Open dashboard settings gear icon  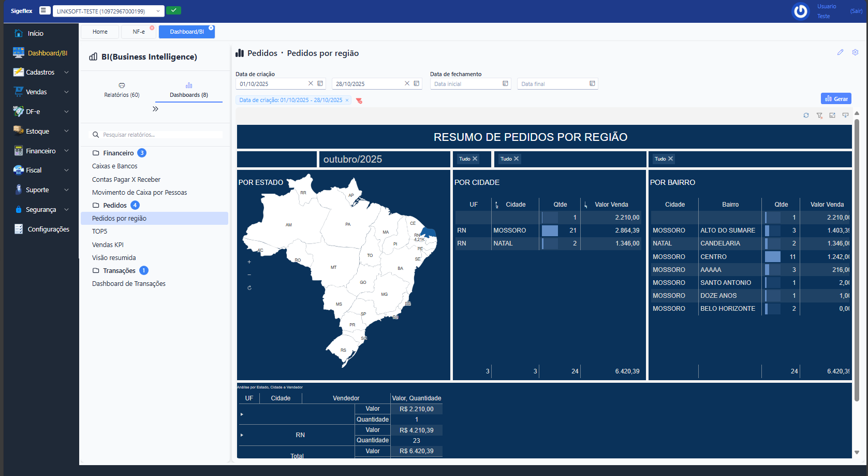855,52
